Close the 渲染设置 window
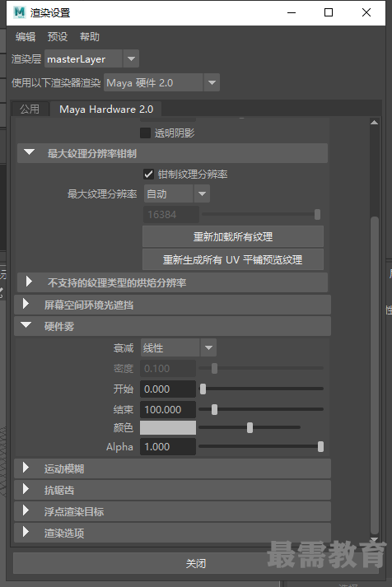The width and height of the screenshot is (392, 587). tap(366, 12)
